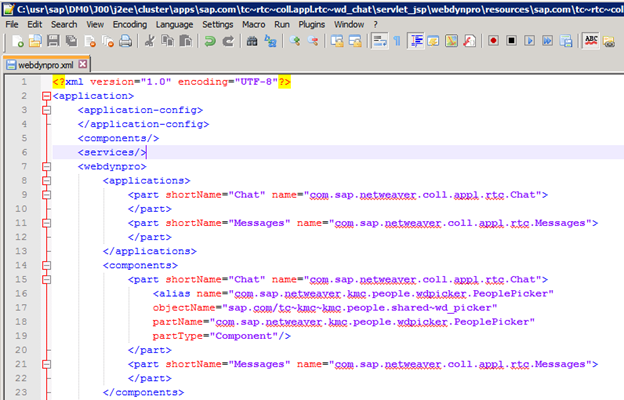
Task: Open the Search menu
Action: point(64,25)
